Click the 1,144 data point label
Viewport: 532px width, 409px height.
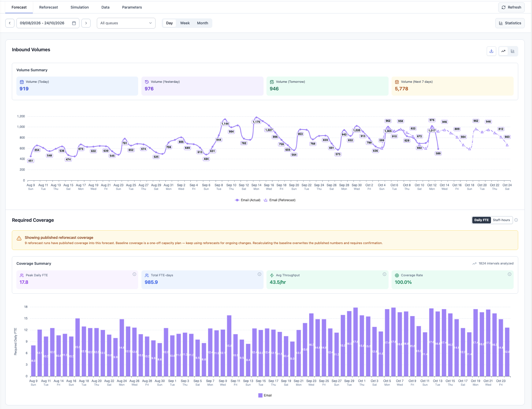click(x=225, y=124)
